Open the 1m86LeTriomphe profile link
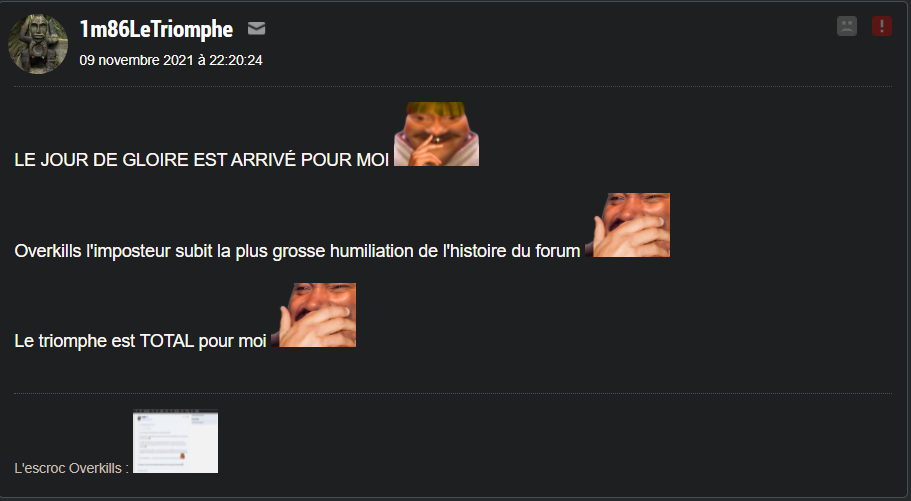 tap(156, 29)
